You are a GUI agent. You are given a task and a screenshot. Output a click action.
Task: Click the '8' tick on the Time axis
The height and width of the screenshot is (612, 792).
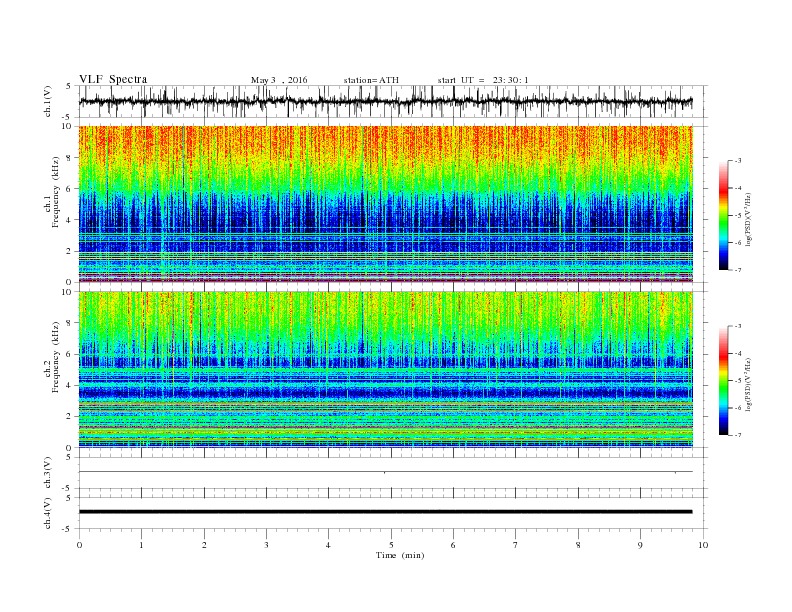click(x=578, y=545)
